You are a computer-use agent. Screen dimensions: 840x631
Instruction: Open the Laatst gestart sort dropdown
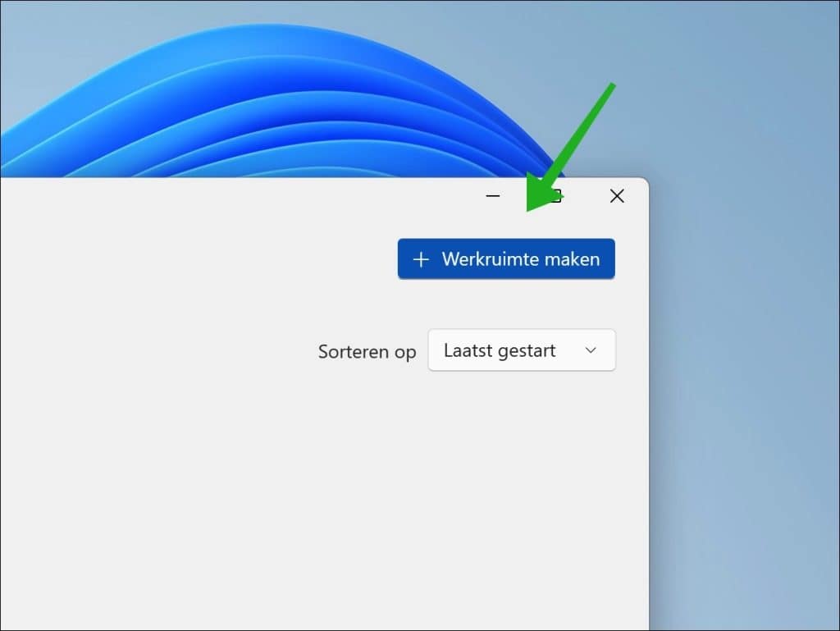pos(522,350)
